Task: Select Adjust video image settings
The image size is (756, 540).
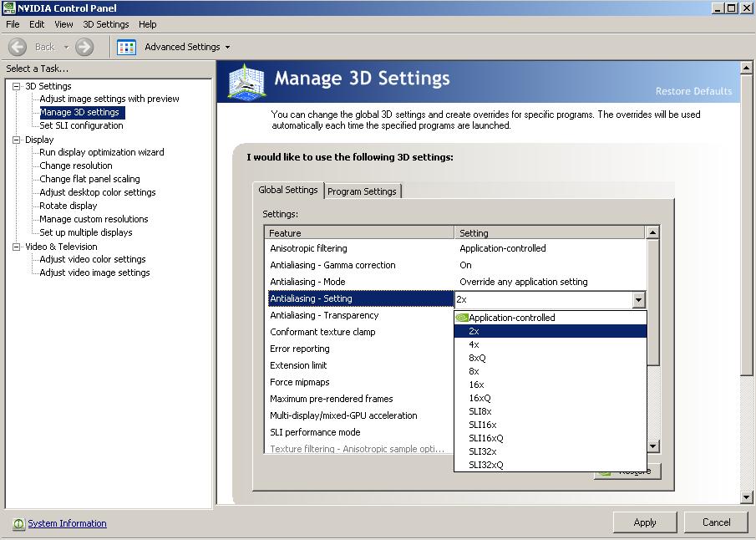Action: point(94,273)
